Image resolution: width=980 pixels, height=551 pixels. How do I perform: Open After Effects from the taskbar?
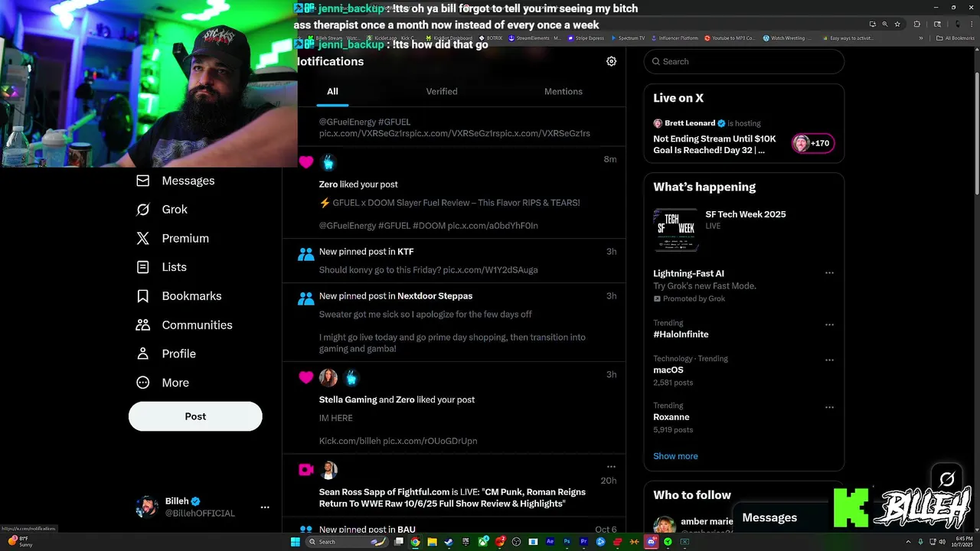pos(550,542)
